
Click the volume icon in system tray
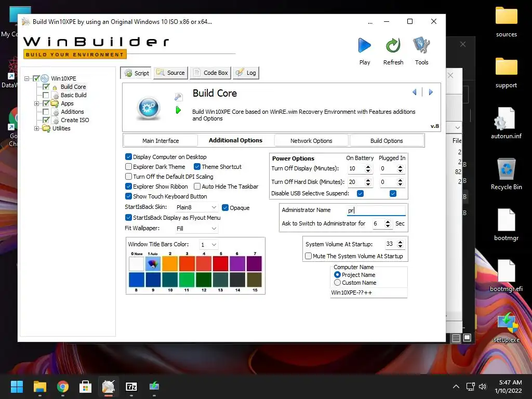coord(483,387)
